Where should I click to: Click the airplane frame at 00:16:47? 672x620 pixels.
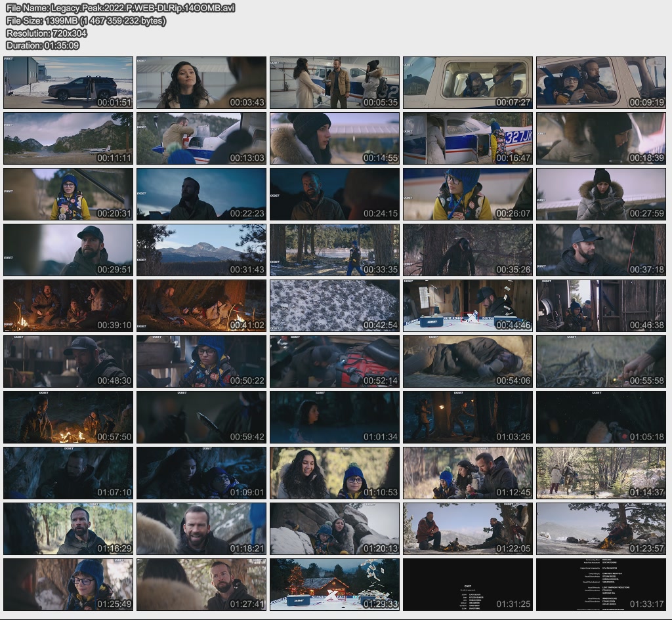[467, 138]
